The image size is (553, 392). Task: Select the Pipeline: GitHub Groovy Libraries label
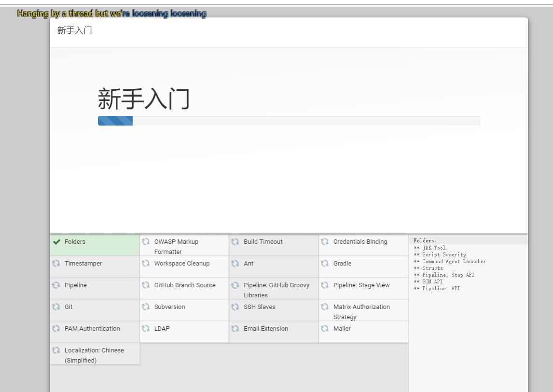[276, 290]
